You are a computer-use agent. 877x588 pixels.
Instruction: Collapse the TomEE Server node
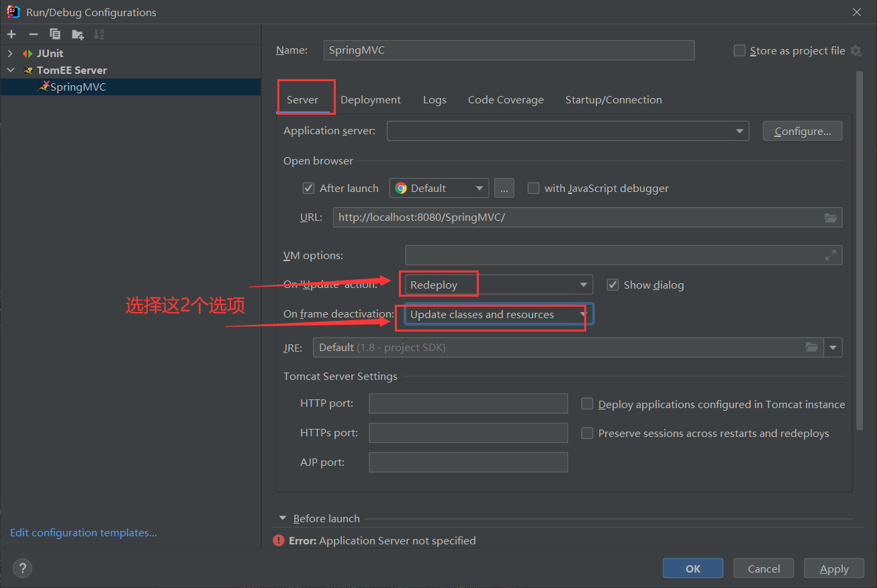tap(10, 70)
